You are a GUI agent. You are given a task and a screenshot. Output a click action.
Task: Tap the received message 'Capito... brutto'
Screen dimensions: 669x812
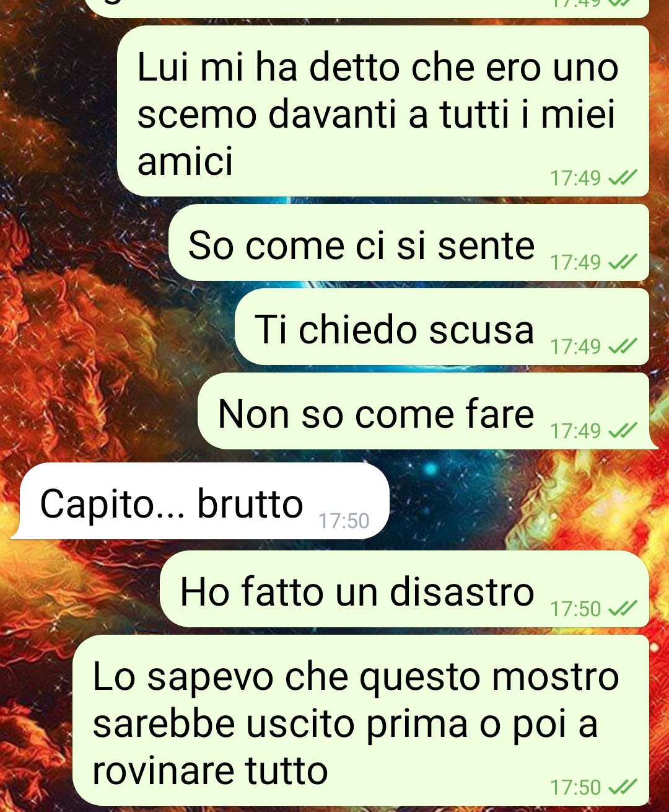201,501
